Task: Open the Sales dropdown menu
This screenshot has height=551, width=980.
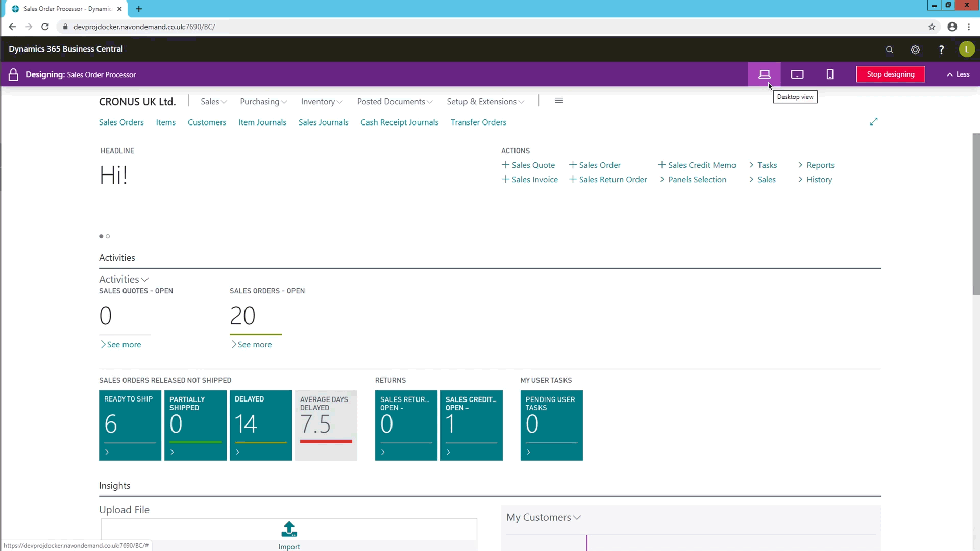Action: tap(212, 101)
